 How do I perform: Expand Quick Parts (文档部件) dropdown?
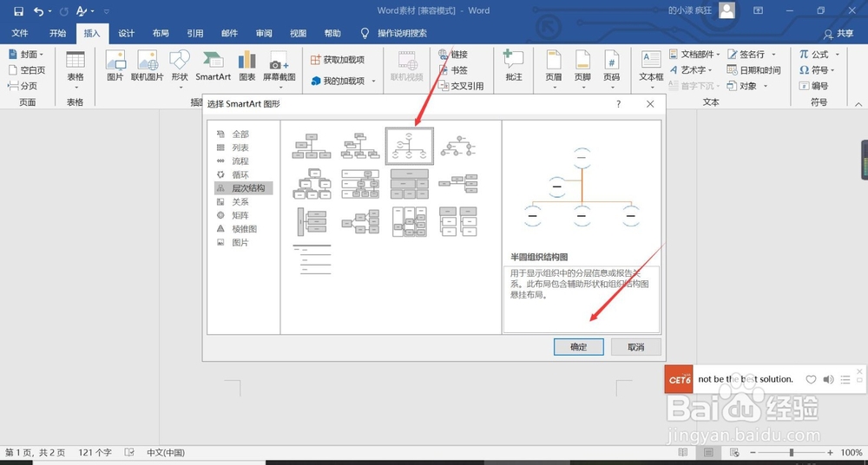(718, 55)
